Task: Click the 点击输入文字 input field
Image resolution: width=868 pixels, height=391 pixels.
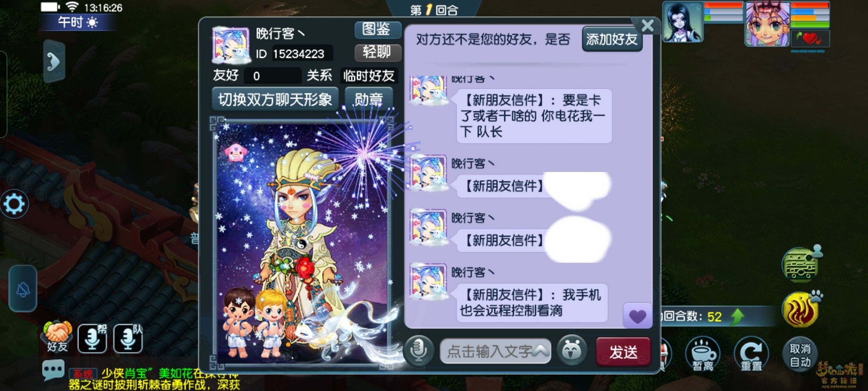Action: click(495, 351)
